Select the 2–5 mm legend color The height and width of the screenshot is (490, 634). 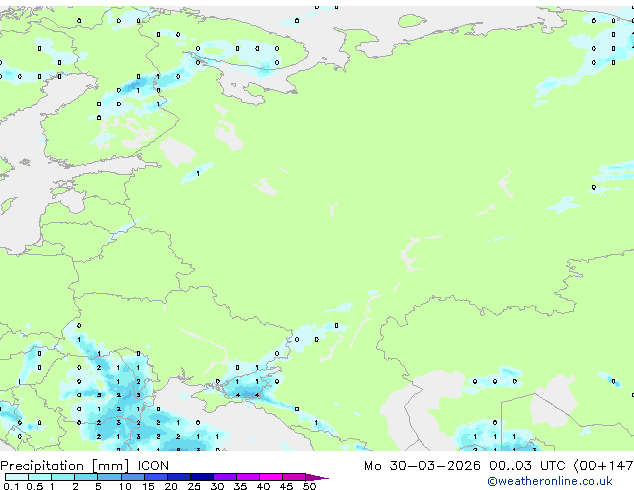click(86, 477)
